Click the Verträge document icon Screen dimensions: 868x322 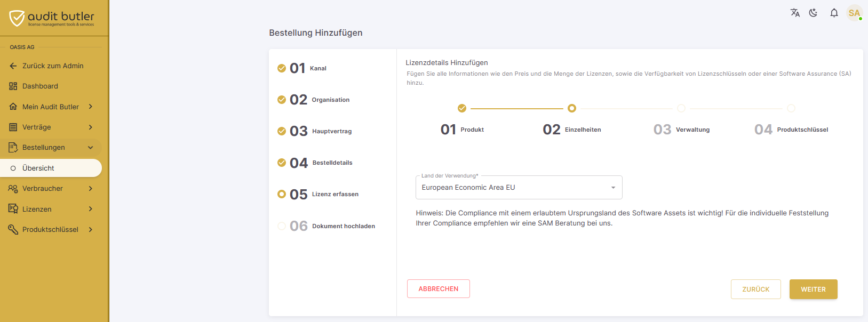point(13,127)
